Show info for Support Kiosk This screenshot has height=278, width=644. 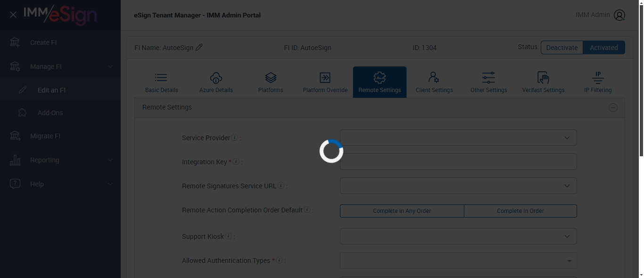[228, 236]
